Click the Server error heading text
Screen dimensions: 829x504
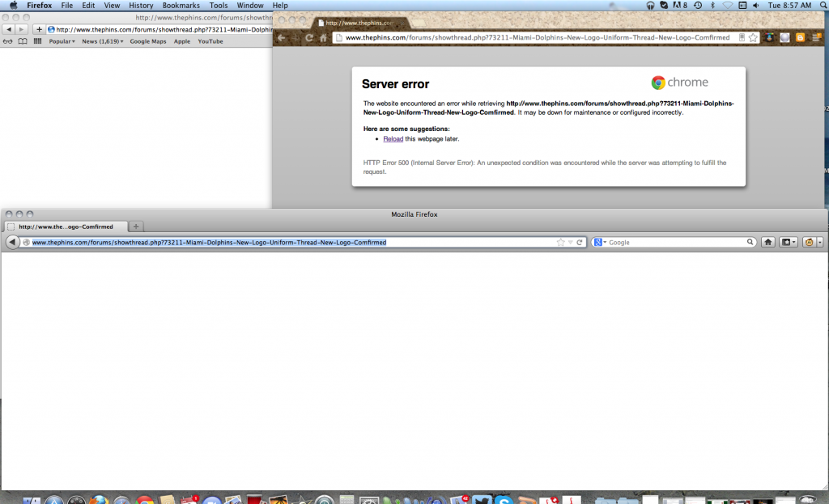(395, 84)
